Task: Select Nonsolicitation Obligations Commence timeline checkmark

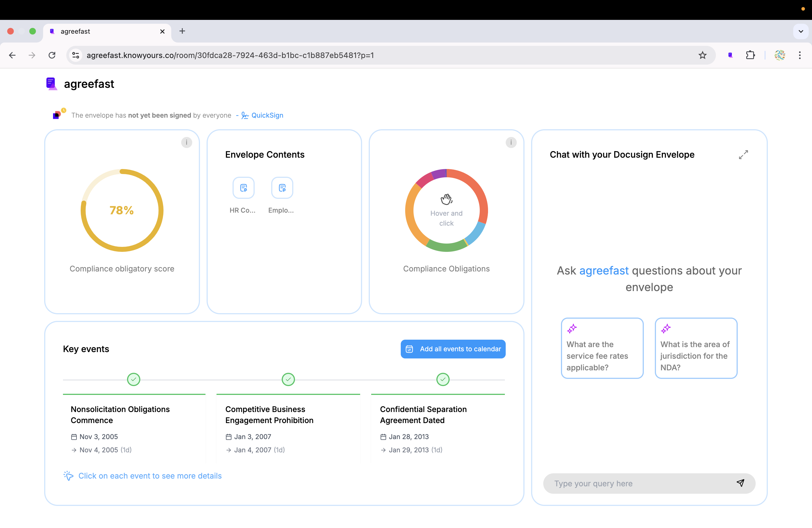Action: tap(133, 379)
